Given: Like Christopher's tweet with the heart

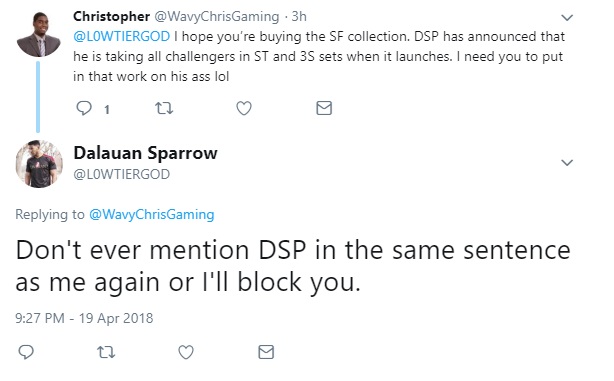Looking at the screenshot, I should [x=244, y=108].
